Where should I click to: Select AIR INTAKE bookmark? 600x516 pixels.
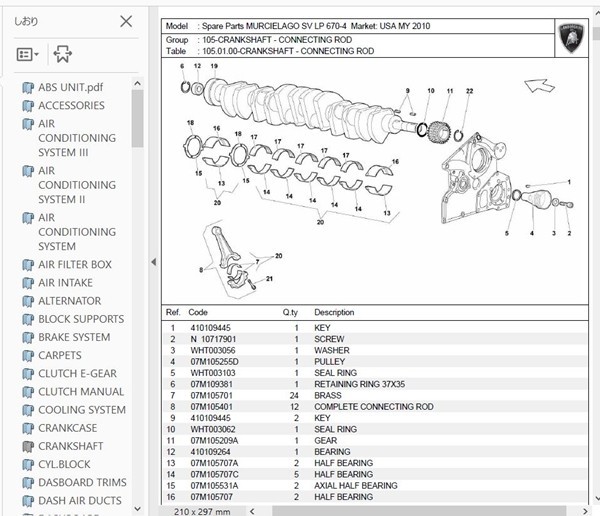(65, 282)
